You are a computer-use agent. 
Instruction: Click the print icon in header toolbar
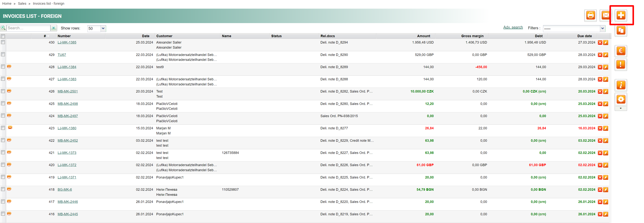click(x=590, y=16)
